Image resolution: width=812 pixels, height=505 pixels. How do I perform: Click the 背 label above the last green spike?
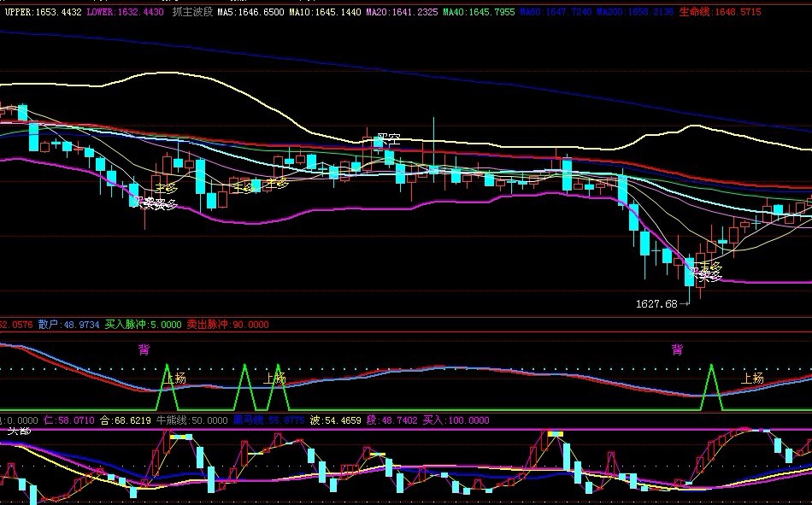[x=677, y=350]
